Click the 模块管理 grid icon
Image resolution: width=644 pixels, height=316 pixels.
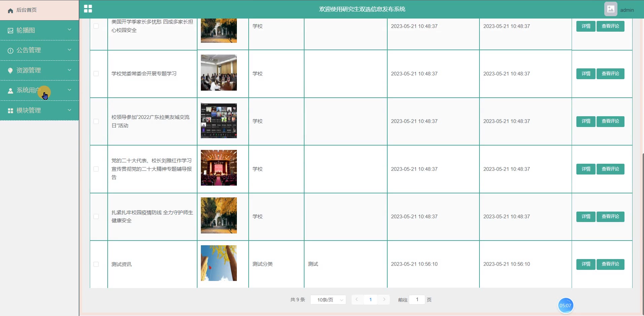tap(10, 110)
